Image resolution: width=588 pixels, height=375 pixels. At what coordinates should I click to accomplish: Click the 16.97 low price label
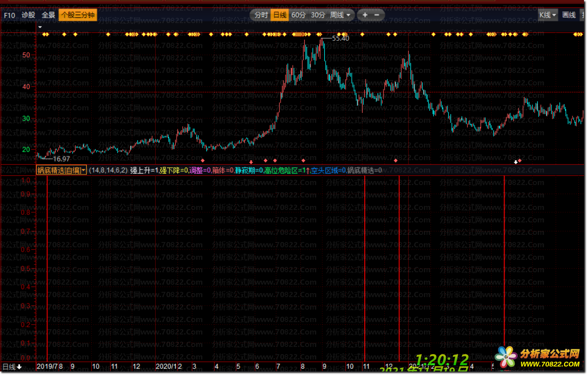click(61, 159)
